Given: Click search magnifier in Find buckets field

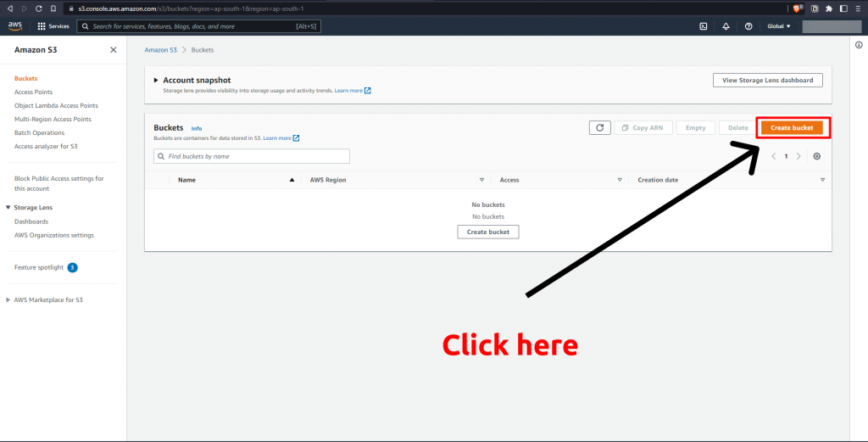Looking at the screenshot, I should (161, 157).
